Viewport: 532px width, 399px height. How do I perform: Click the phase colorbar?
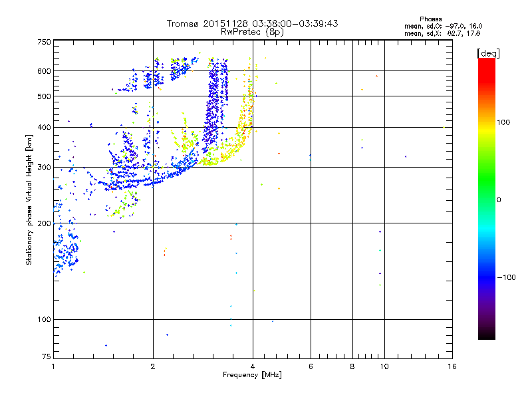click(x=487, y=198)
